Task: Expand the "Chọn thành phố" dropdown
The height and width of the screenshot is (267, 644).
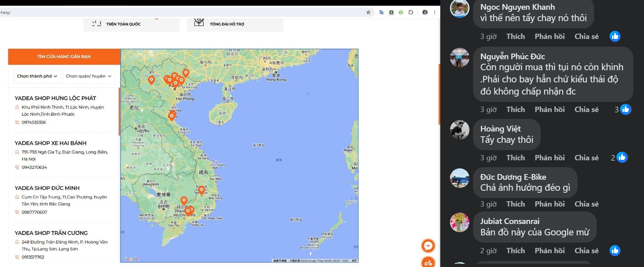Action: 37,76
